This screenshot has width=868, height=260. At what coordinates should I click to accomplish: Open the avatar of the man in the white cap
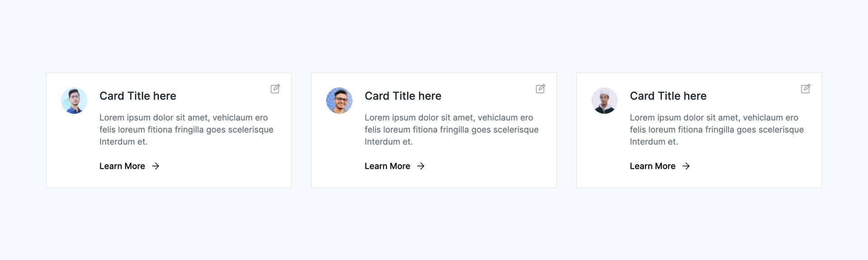click(x=604, y=100)
